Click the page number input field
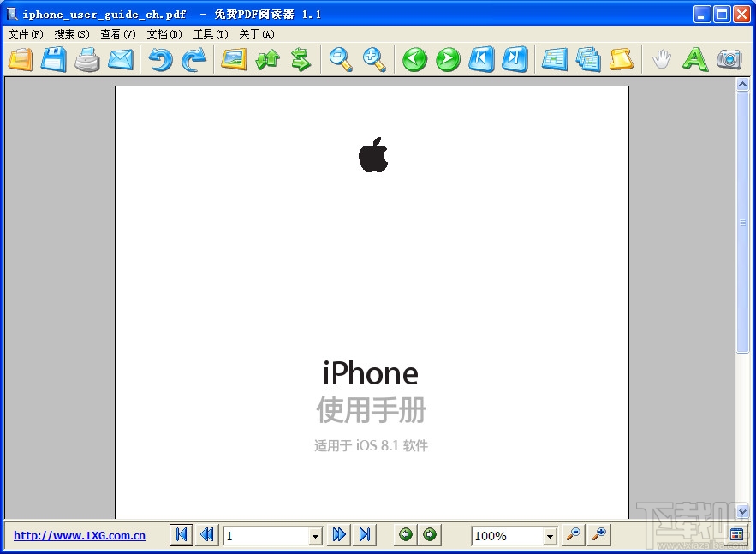Image resolution: width=756 pixels, height=554 pixels. click(266, 536)
